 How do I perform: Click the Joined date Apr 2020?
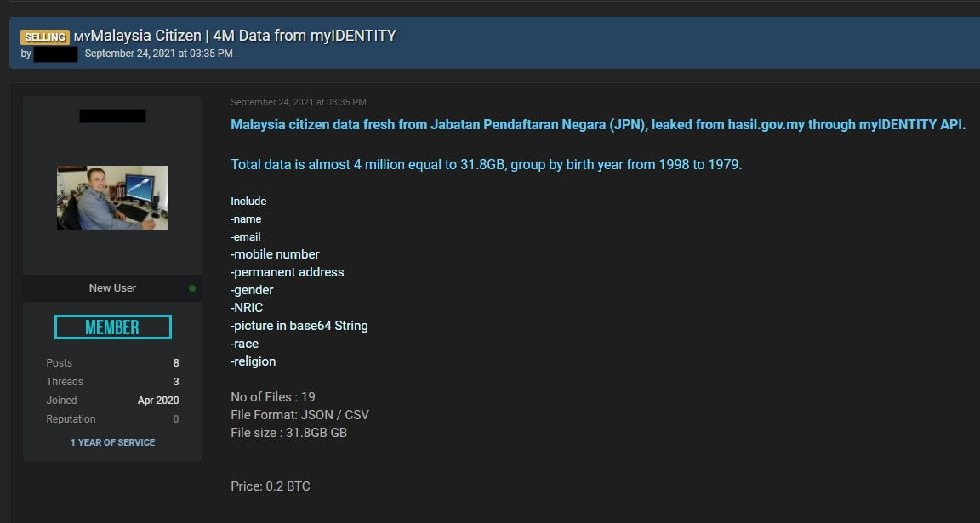158,401
